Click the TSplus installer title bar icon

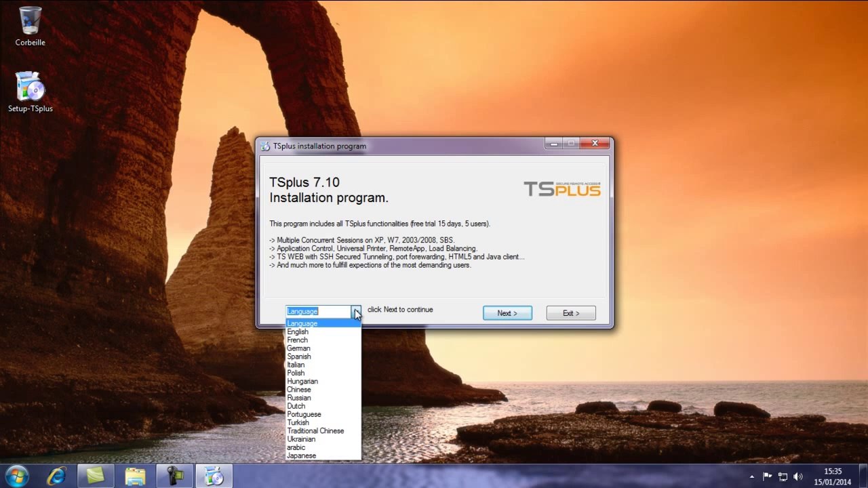coord(265,146)
